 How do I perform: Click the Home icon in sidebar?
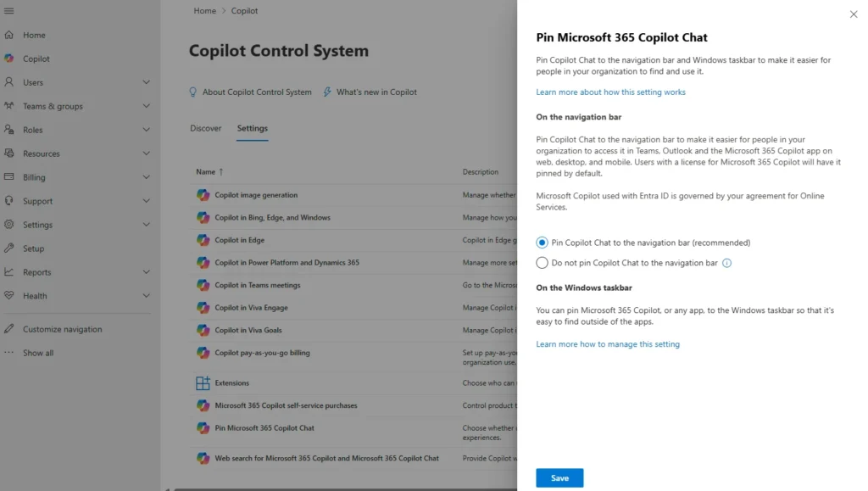tap(8, 35)
